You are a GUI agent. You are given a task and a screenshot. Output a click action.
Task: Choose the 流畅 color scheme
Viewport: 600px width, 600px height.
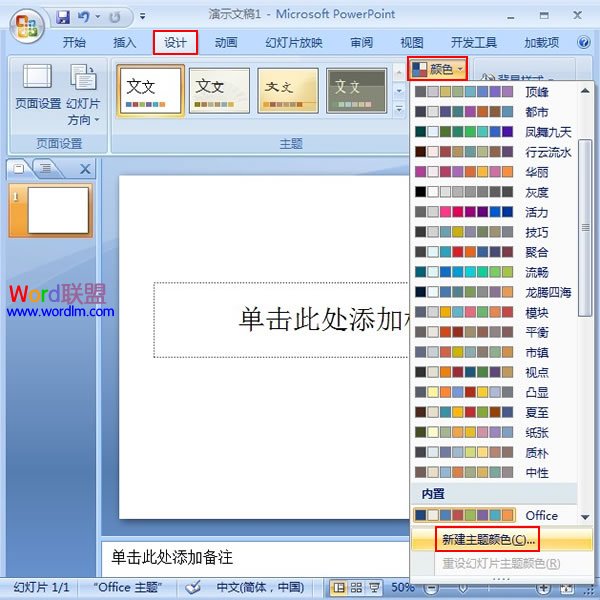(494, 272)
